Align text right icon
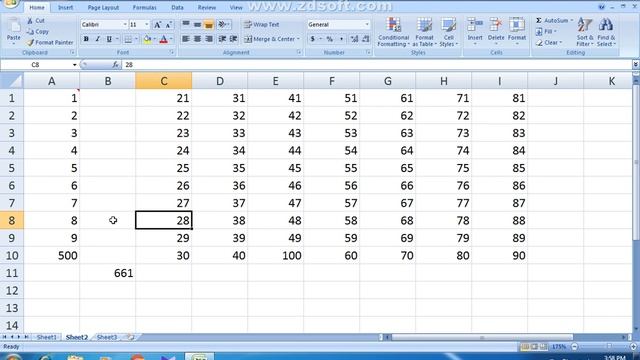Image resolution: width=640 pixels, height=360 pixels. tap(209, 39)
